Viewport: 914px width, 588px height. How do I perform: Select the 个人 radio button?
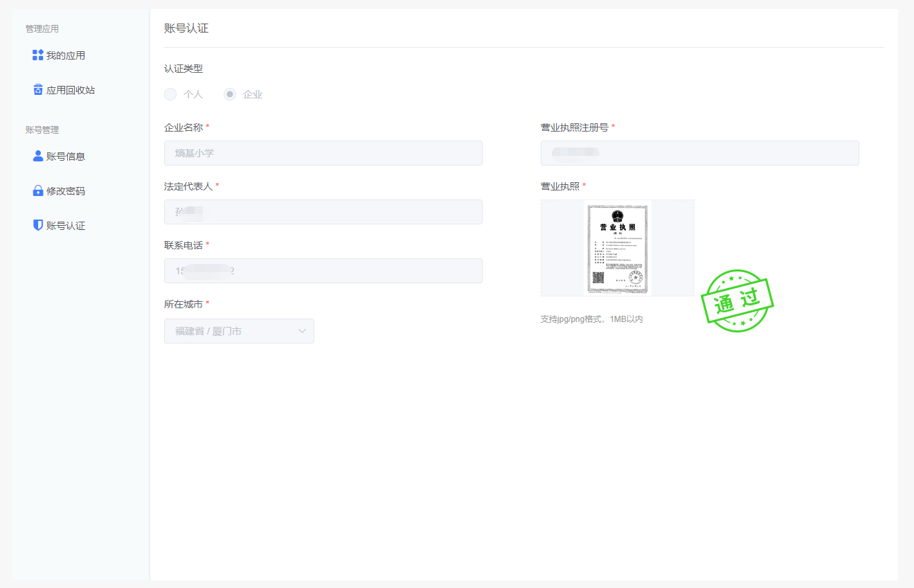[170, 94]
